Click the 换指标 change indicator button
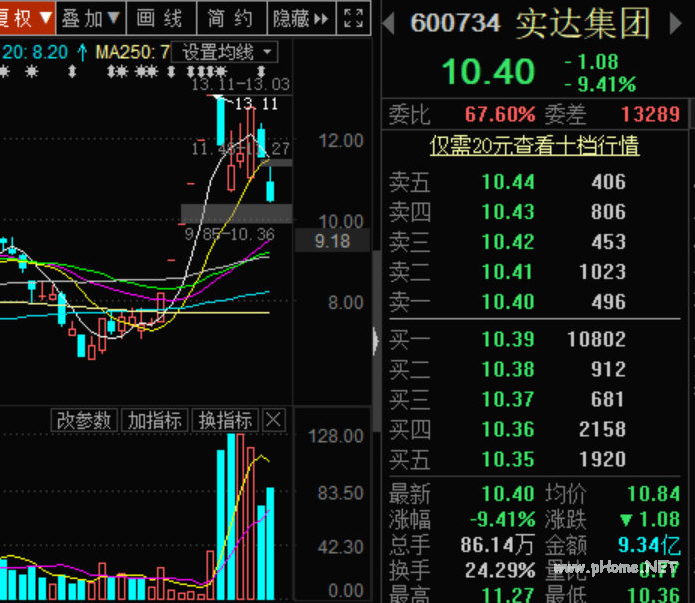 click(225, 420)
